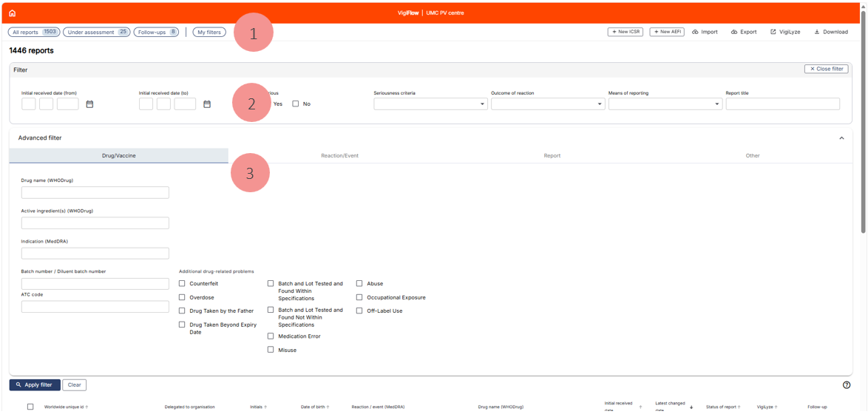Click the Drug name (WHODrug) input field
Viewport: 868px width, 417px height.
pos(95,193)
